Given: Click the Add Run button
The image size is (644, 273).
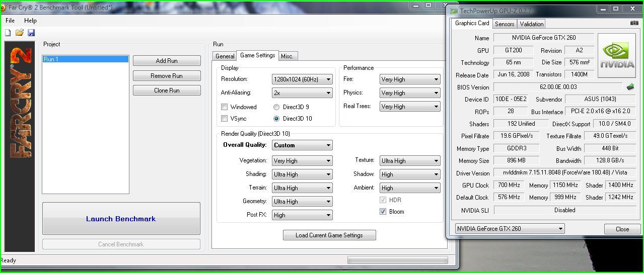Looking at the screenshot, I should 167,61.
